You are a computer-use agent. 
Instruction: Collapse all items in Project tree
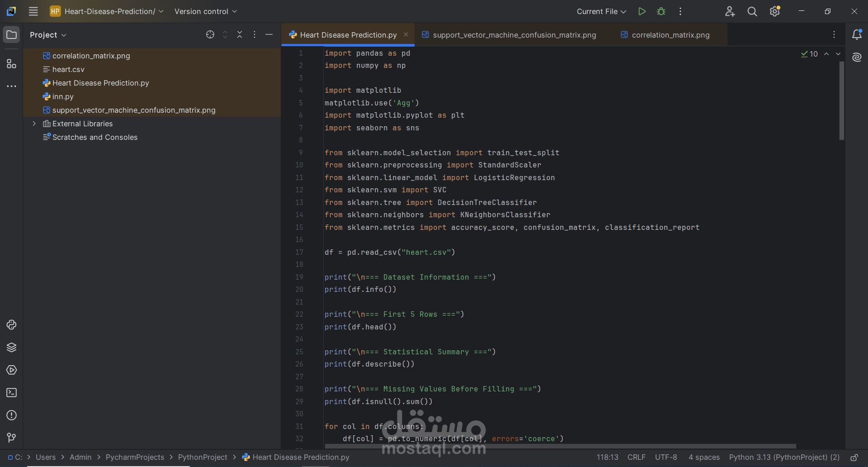coord(240,34)
